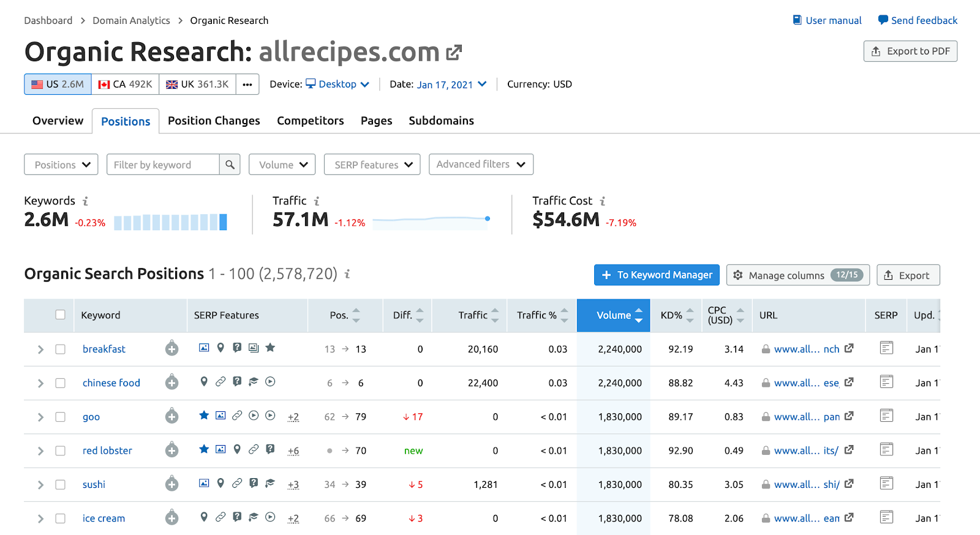Click the Traffic Cost info icon
Screen dimensions: 980x535
[603, 201]
